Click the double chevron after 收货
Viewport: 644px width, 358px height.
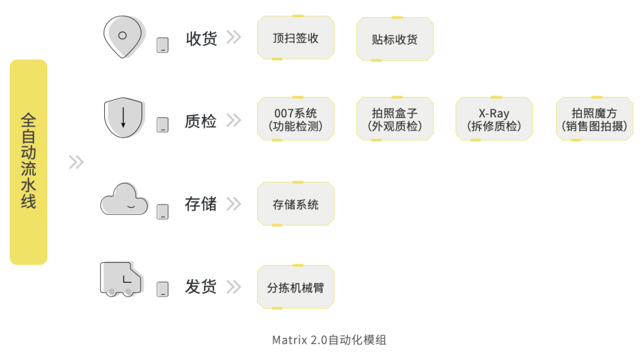(234, 38)
